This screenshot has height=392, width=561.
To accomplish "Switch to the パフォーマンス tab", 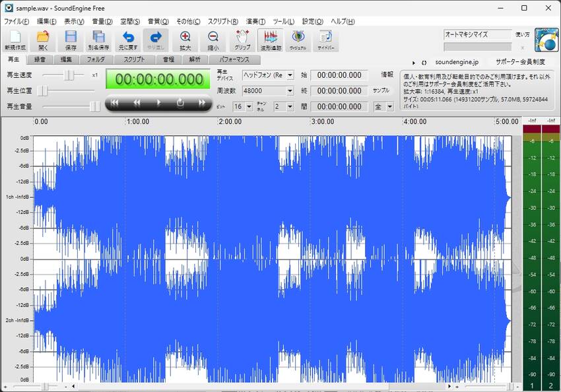I will pyautogui.click(x=234, y=60).
